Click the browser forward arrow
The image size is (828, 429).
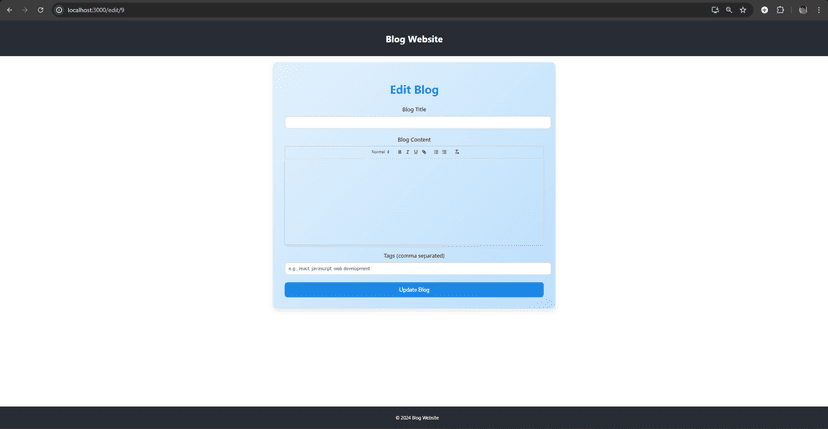25,10
